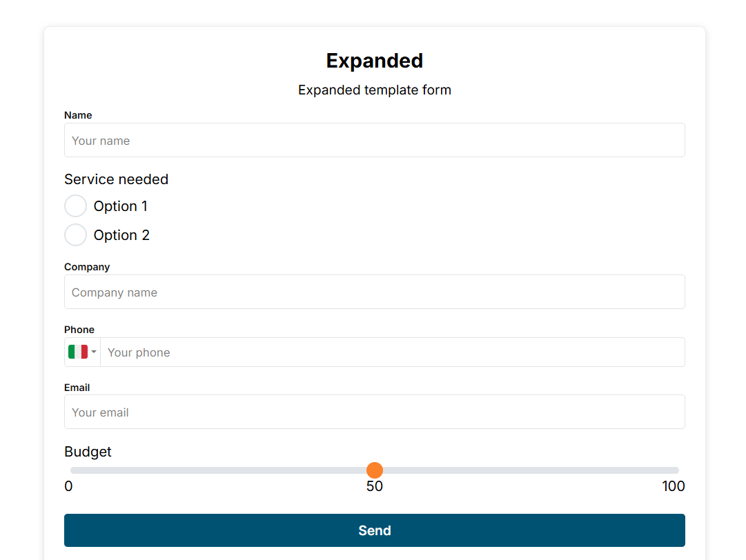Click the Italian flag icon
The width and height of the screenshot is (746, 560).
pos(78,352)
